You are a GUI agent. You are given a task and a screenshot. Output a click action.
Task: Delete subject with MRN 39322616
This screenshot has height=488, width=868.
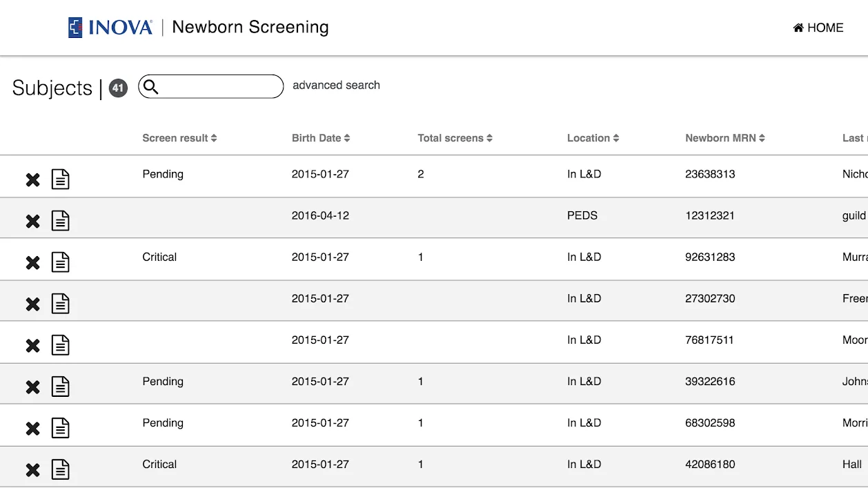32,387
